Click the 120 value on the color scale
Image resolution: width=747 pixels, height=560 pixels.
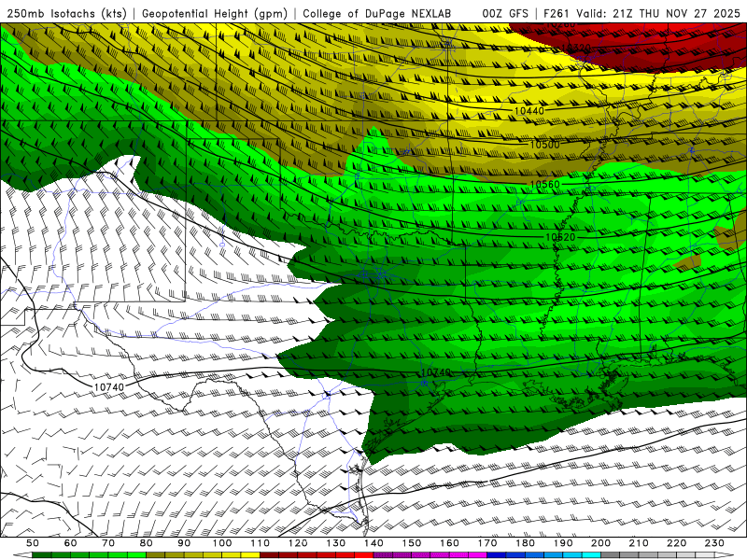298,543
